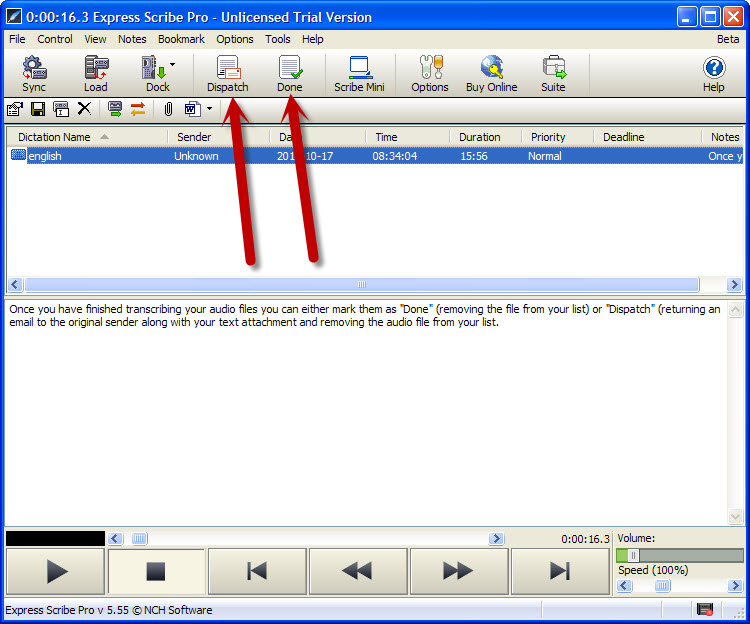Sort by Deadline column header
This screenshot has width=750, height=624.
(x=648, y=137)
